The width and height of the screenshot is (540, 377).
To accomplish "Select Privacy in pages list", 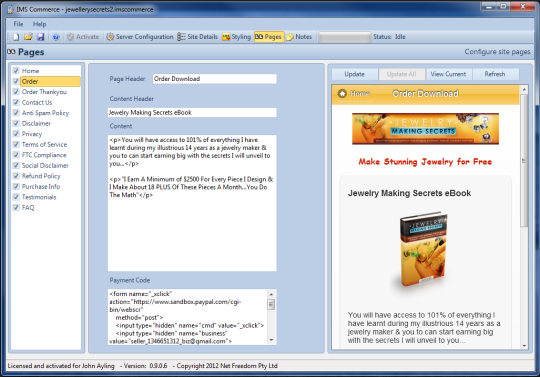I will [32, 134].
